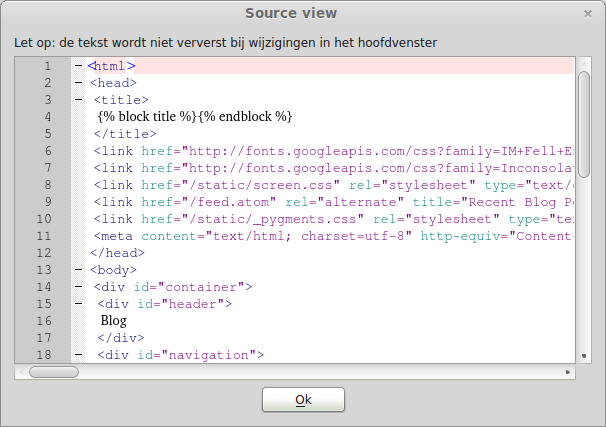Click the scroll right arrow
The height and width of the screenshot is (427, 606).
point(568,372)
